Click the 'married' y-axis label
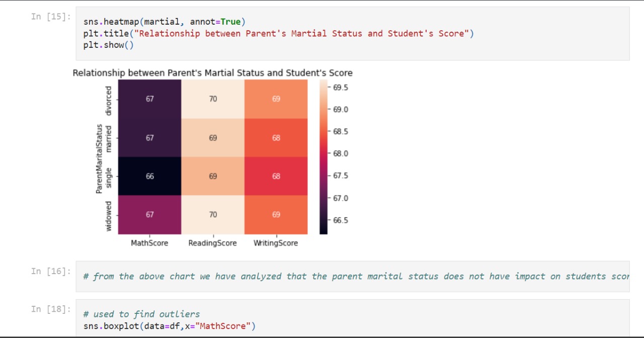The height and width of the screenshot is (338, 644). click(x=109, y=138)
